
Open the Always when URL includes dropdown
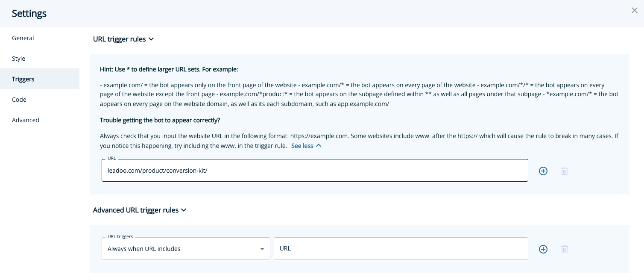click(x=186, y=248)
